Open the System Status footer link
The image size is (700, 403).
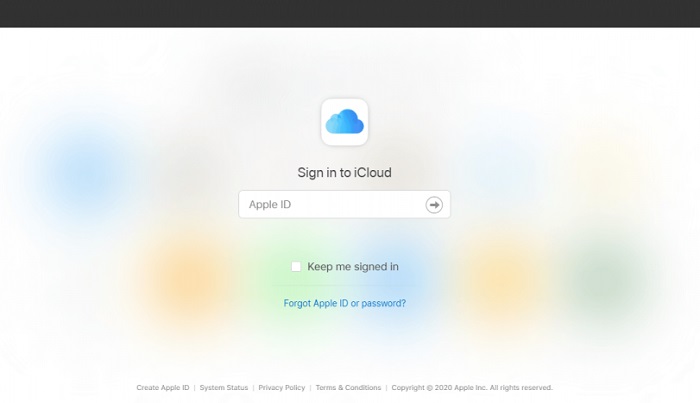click(224, 387)
